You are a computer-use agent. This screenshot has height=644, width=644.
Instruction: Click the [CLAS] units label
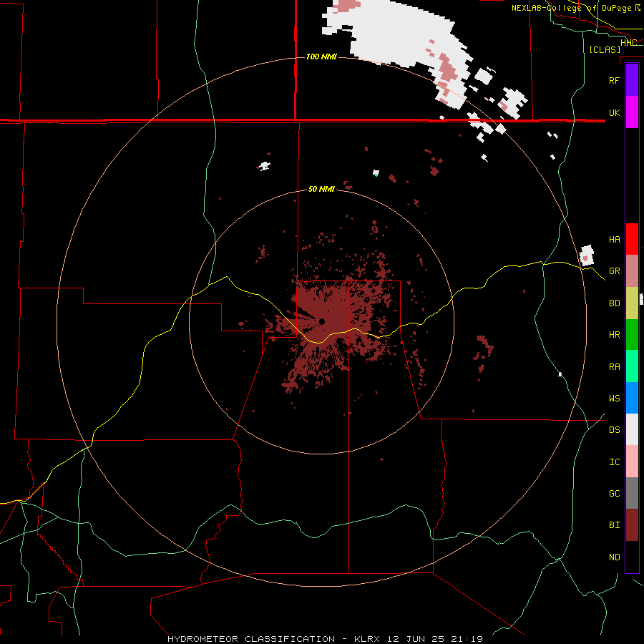click(605, 49)
